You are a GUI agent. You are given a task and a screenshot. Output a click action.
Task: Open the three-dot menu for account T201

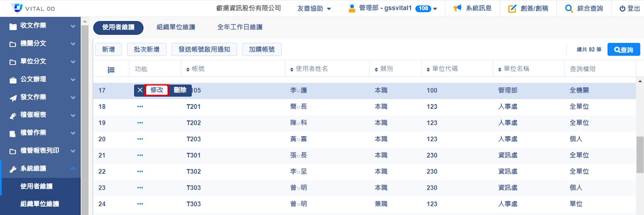coord(140,107)
